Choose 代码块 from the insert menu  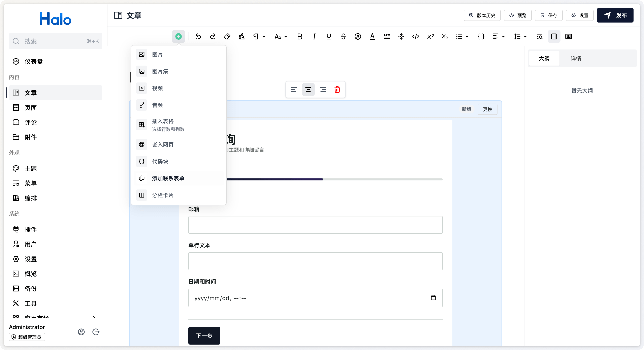[179, 161]
